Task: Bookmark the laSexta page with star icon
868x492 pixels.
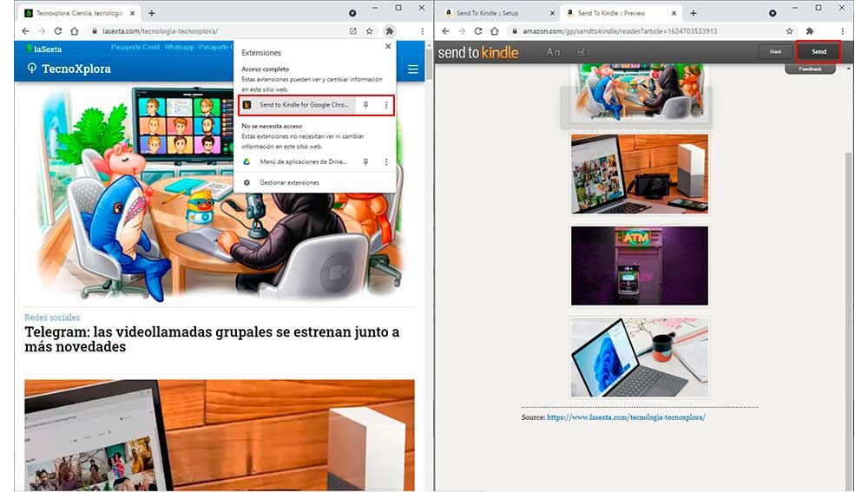Action: 369,31
